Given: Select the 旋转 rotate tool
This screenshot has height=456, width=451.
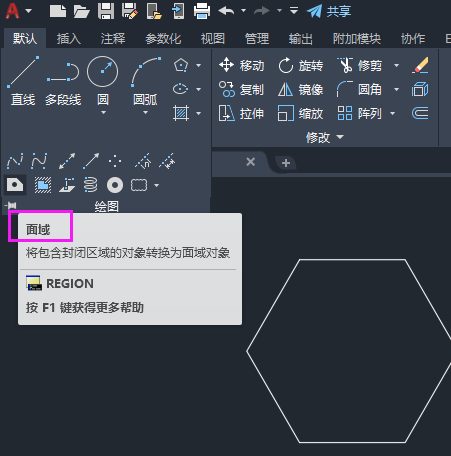Looking at the screenshot, I should pyautogui.click(x=301, y=65).
